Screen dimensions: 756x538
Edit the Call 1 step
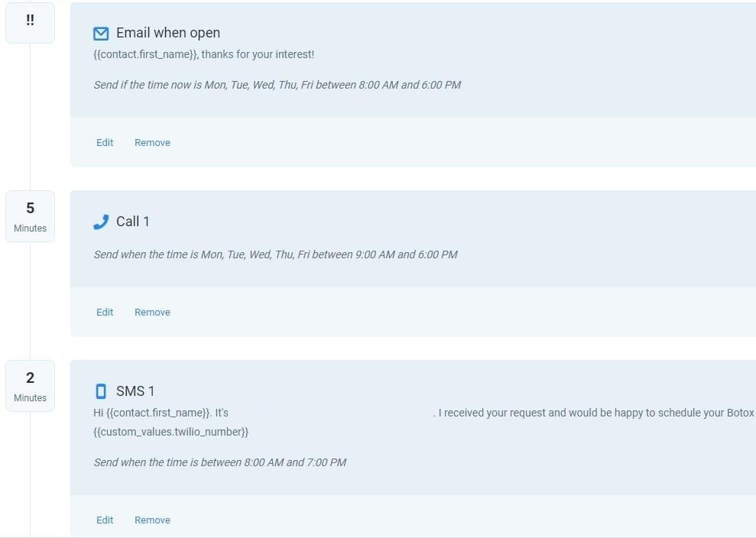click(105, 313)
